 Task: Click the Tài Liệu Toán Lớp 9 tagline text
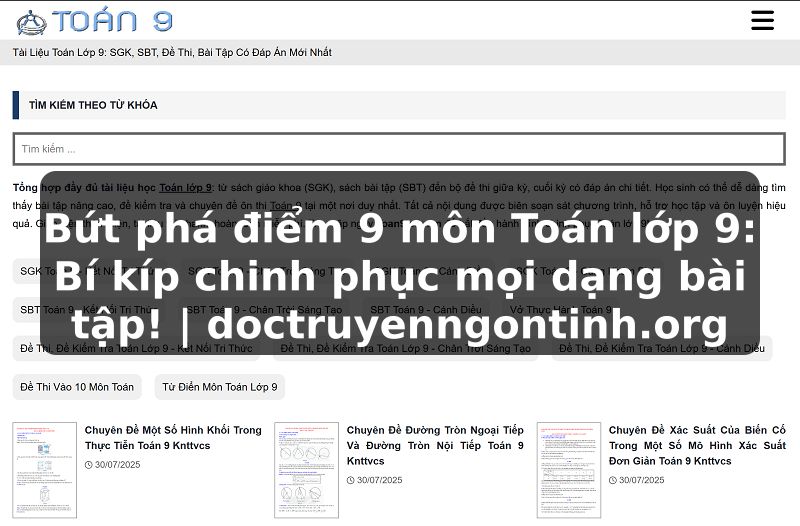[172, 53]
